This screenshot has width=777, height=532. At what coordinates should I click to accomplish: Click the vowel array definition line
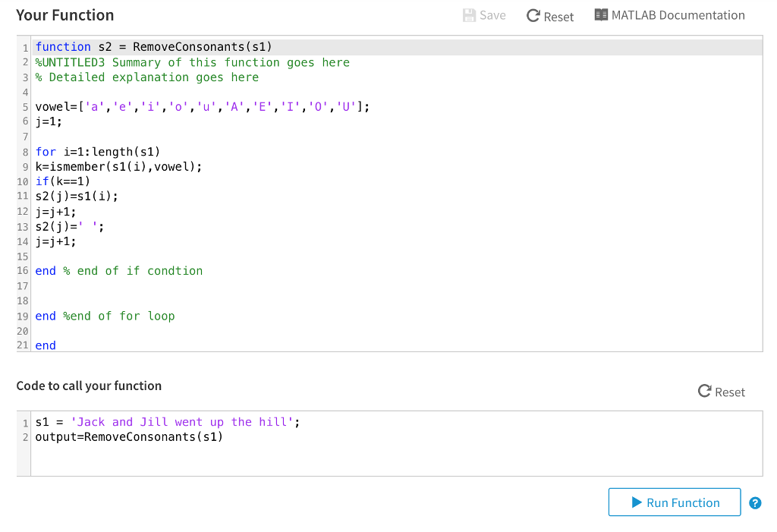tap(202, 106)
